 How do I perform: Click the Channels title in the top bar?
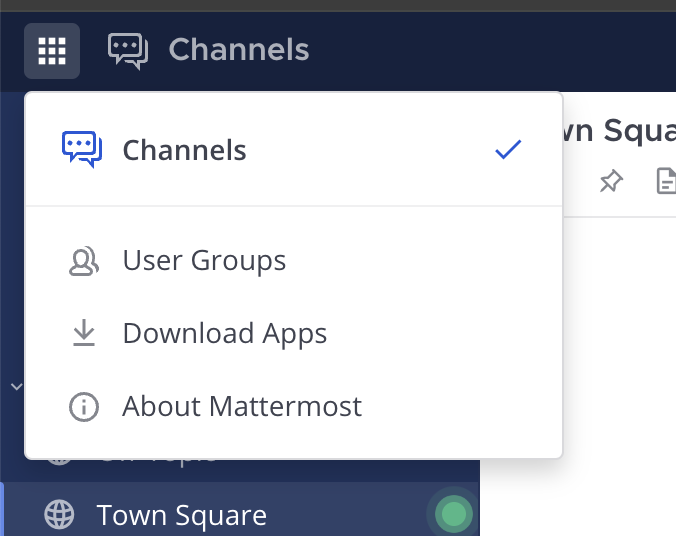239,50
